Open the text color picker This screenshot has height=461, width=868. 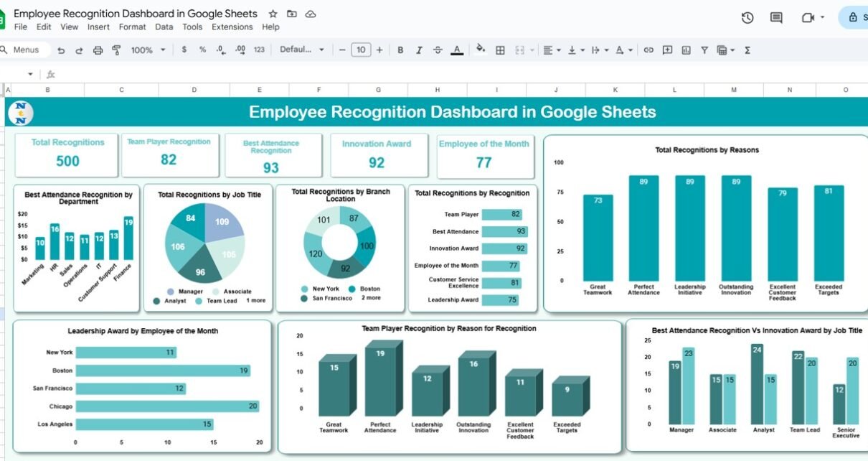pyautogui.click(x=457, y=50)
